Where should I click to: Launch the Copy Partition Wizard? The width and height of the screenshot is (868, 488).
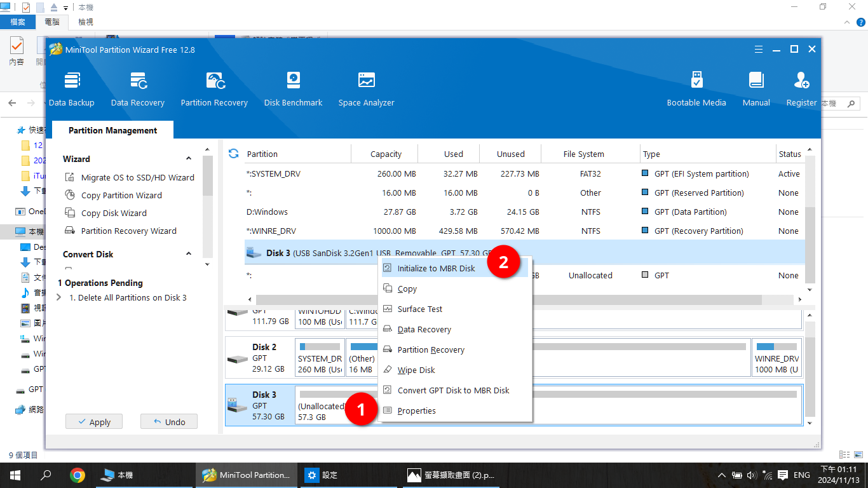point(114,195)
